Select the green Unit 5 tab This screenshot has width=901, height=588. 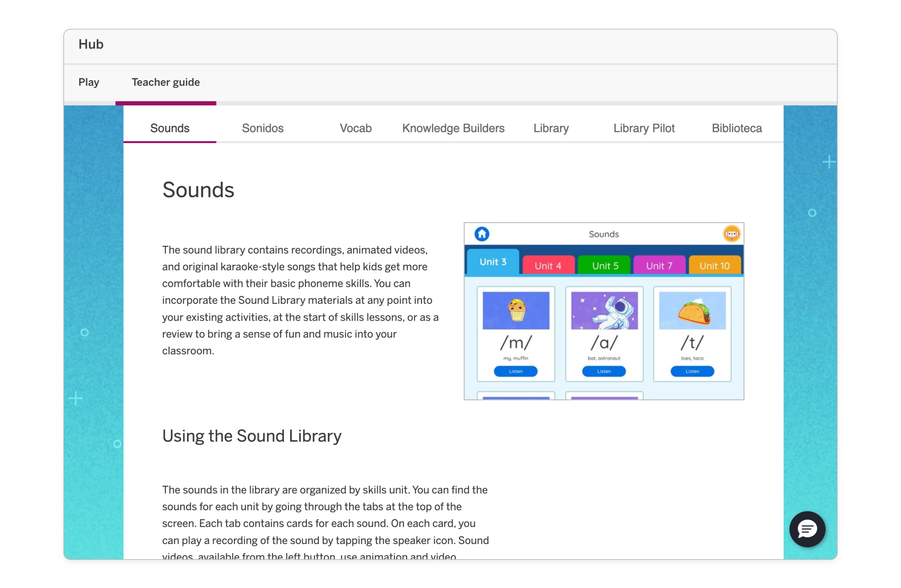pyautogui.click(x=605, y=266)
